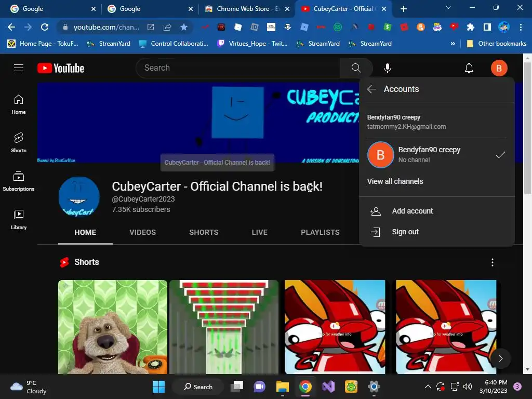
Task: Click Sign out
Action: (x=436, y=232)
